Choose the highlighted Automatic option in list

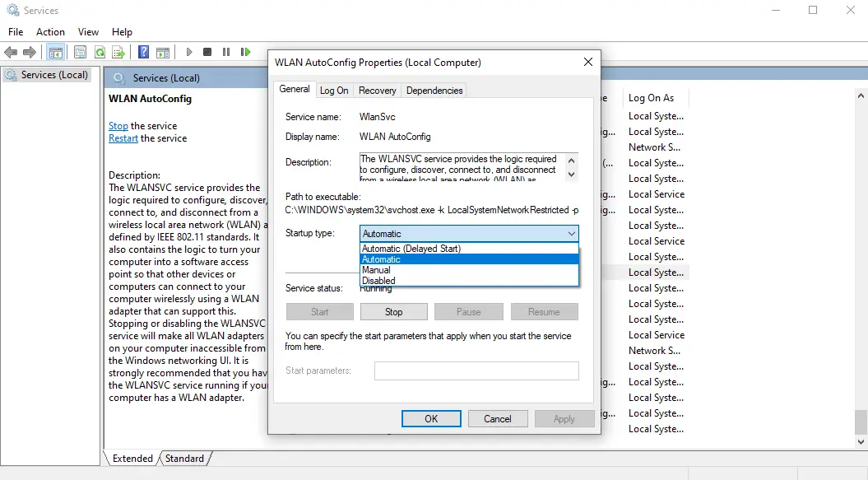pos(469,259)
